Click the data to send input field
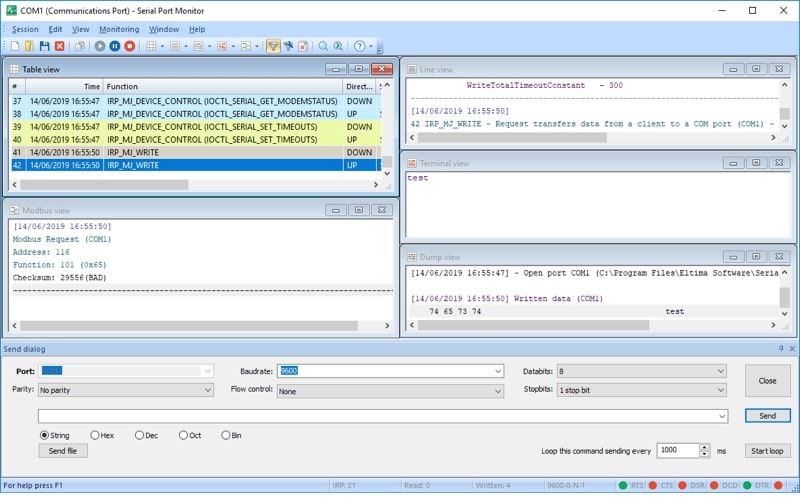This screenshot has width=800, height=500. point(377,416)
